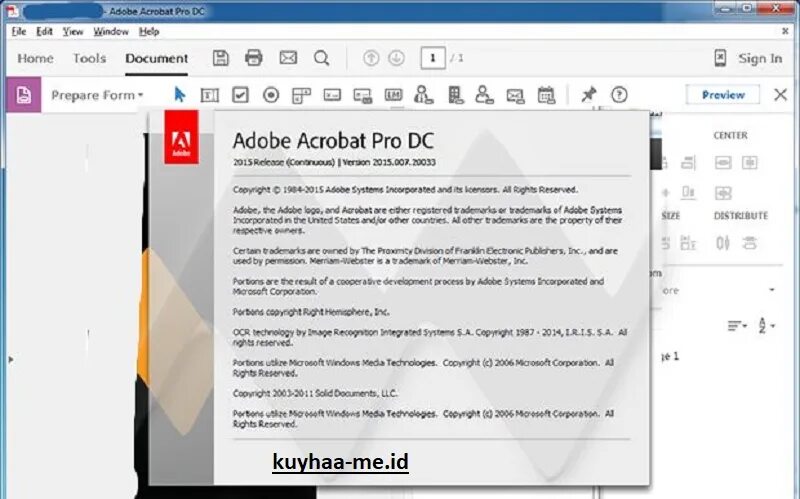
Task: Click the Portions copyright Right Hemisphere line
Action: coord(311,312)
